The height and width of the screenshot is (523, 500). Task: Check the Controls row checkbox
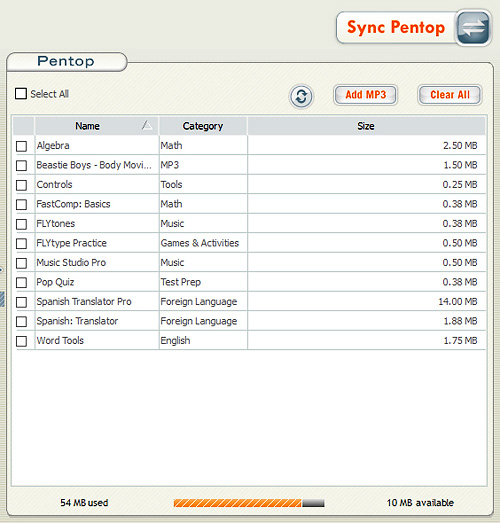[22, 185]
